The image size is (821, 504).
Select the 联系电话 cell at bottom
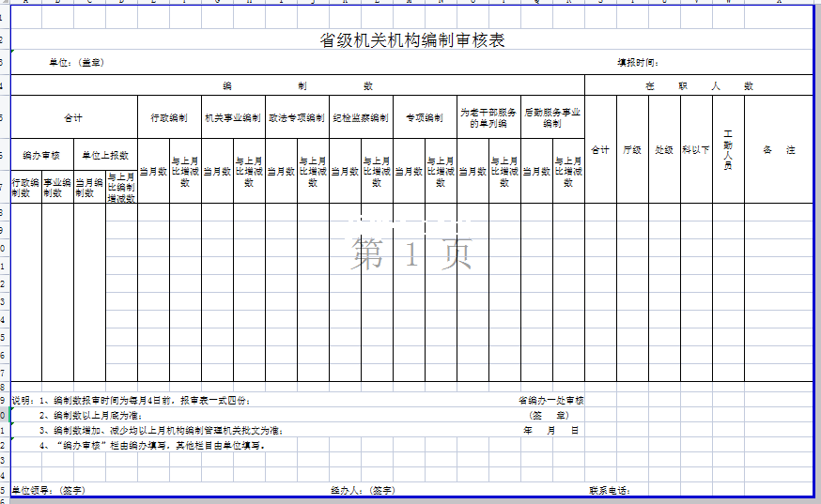[609, 490]
